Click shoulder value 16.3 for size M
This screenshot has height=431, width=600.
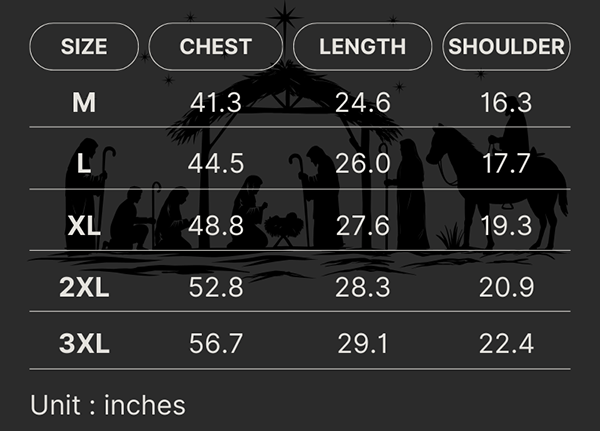[x=506, y=102]
